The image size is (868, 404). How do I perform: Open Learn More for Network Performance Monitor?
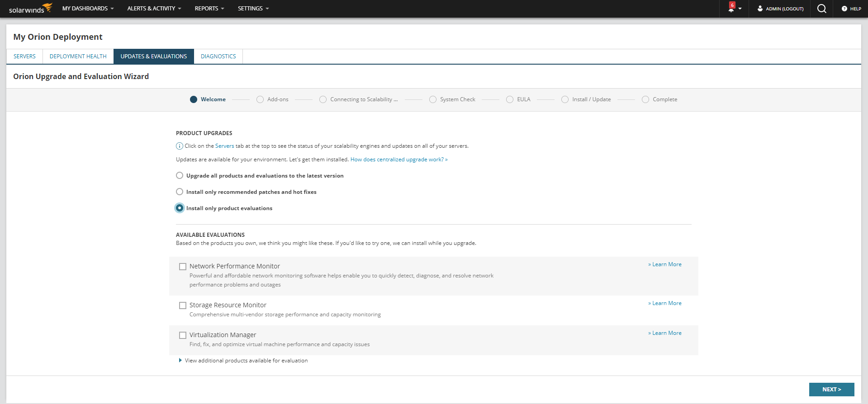click(x=665, y=264)
